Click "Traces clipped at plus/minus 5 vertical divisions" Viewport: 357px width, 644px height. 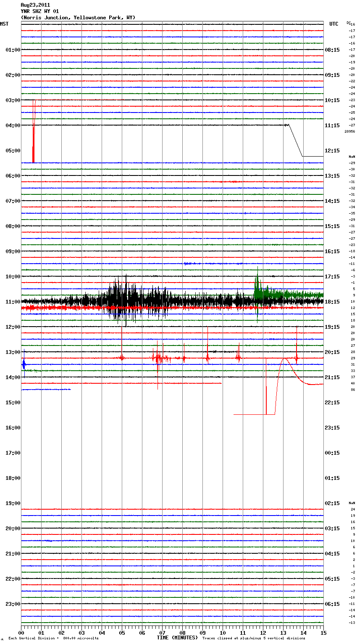[254, 639]
